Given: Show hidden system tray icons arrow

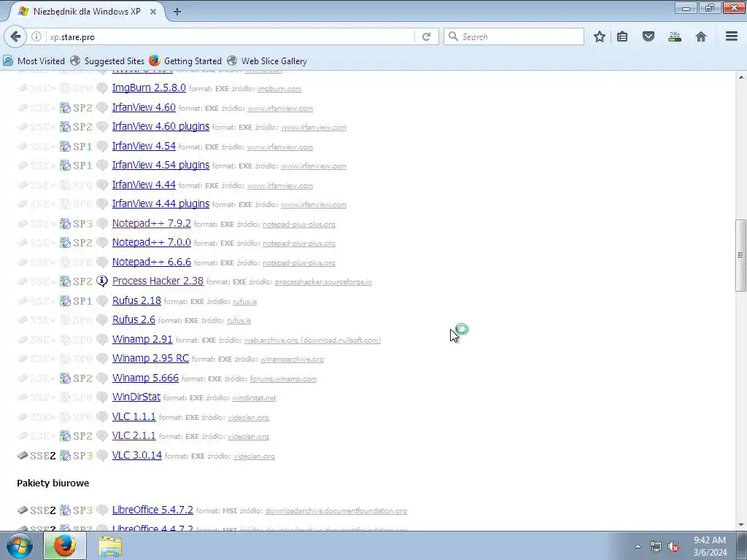Looking at the screenshot, I should pyautogui.click(x=638, y=546).
